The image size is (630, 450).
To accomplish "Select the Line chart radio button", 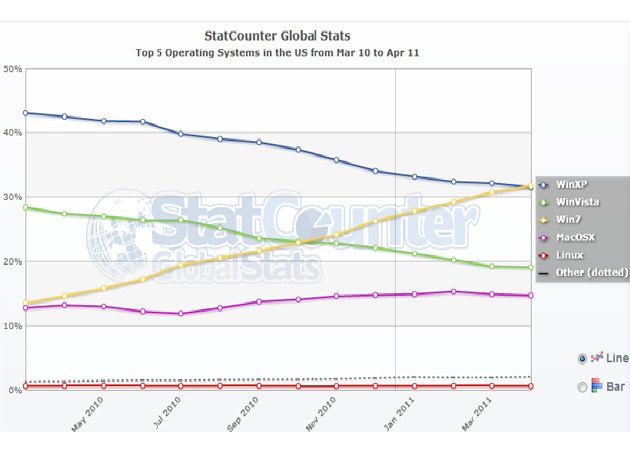I will (x=582, y=358).
